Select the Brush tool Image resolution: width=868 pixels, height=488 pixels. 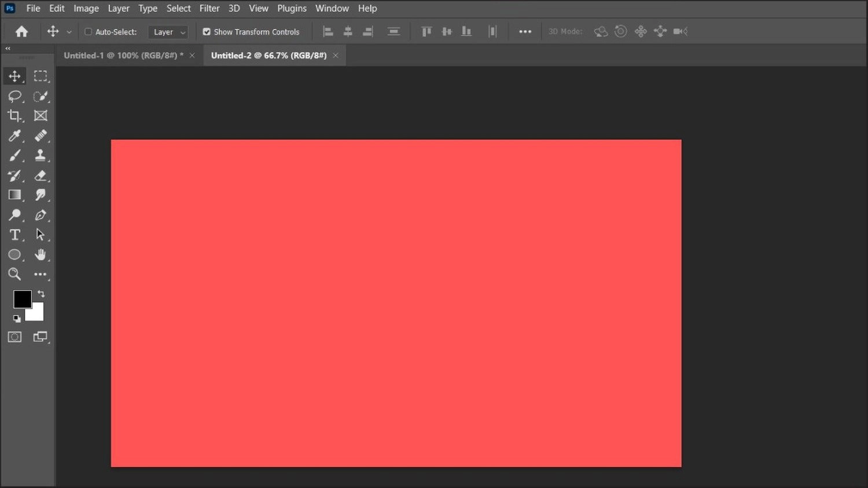[x=14, y=155]
